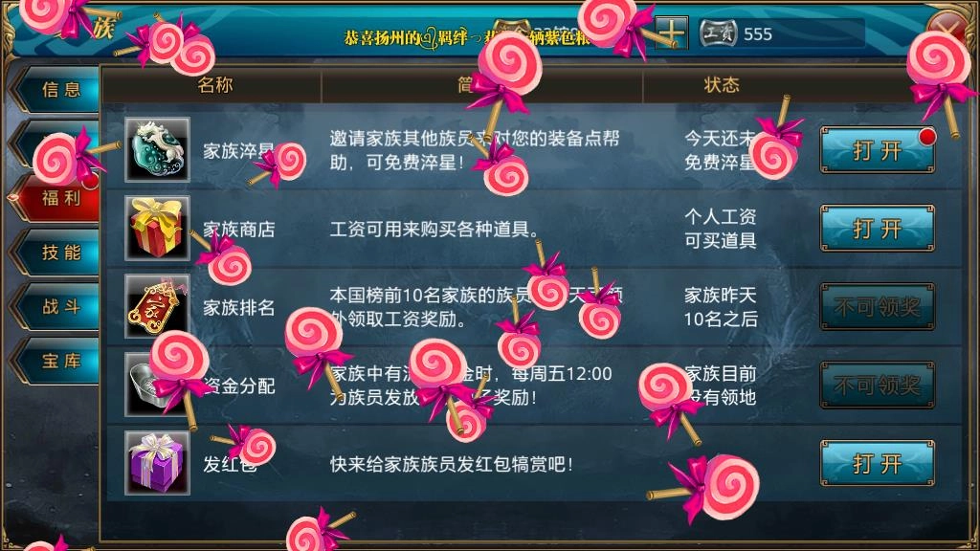Screen dimensions: 980x551
Task: Click the jade dragon 家族淬星 icon
Action: [x=157, y=149]
